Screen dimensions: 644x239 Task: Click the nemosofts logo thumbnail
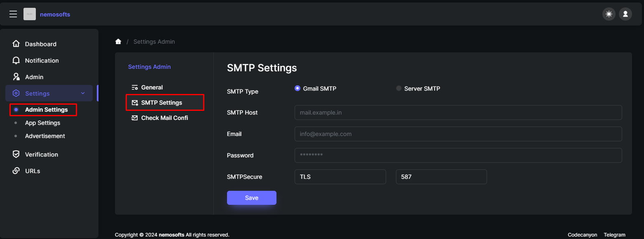[x=30, y=14]
